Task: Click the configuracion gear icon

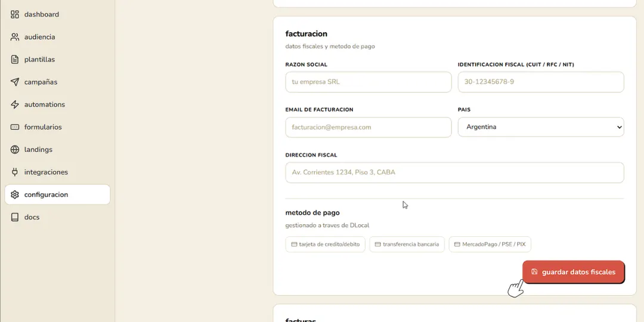Action: coord(15,194)
